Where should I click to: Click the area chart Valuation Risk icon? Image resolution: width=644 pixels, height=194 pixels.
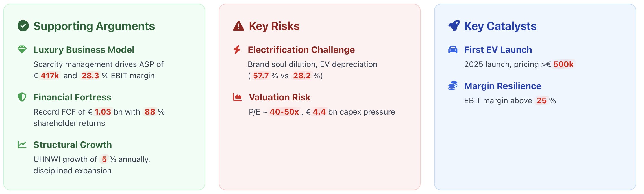click(238, 97)
